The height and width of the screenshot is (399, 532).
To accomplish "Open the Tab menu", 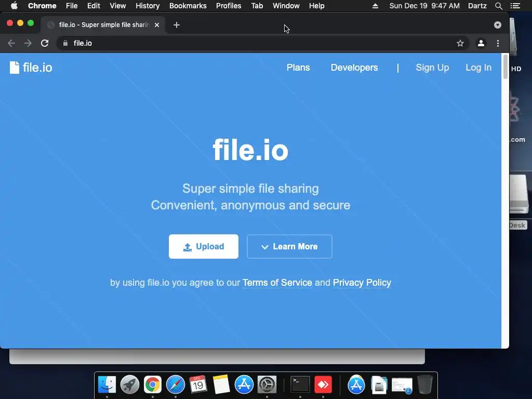I will tap(257, 6).
